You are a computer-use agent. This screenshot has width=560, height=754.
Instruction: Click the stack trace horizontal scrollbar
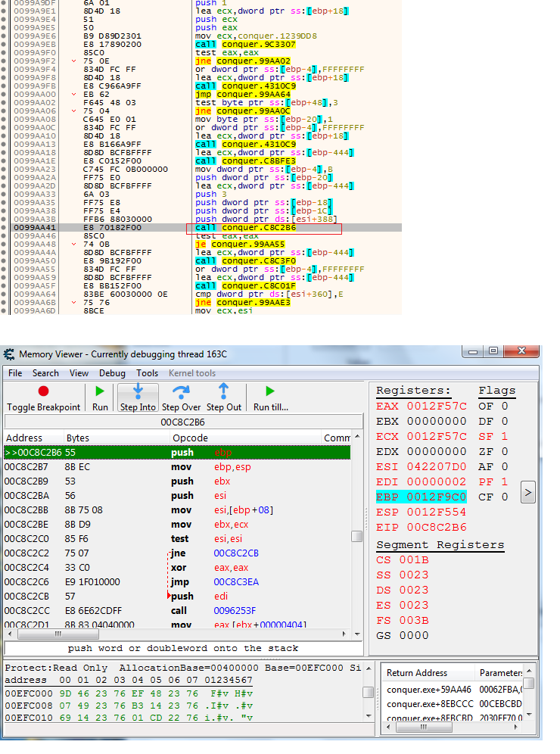coord(424,728)
